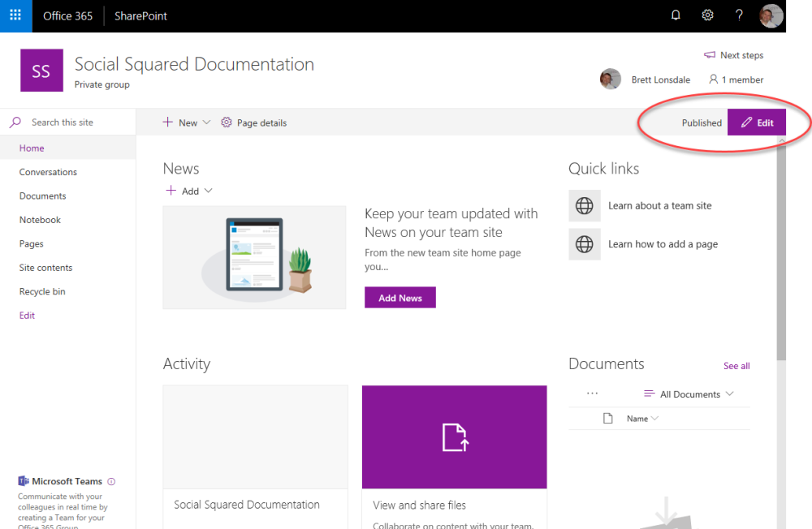Open the settings gear menu
The width and height of the screenshot is (812, 529).
707,15
